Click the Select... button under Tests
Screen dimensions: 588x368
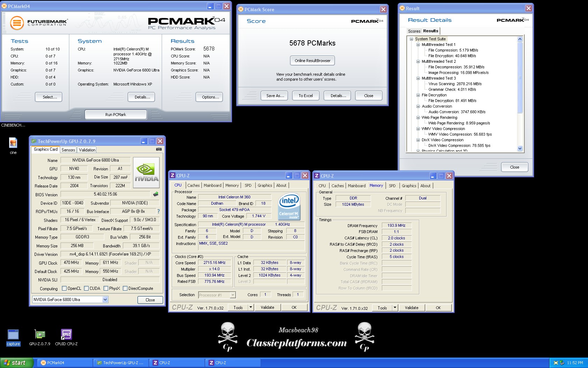click(49, 97)
